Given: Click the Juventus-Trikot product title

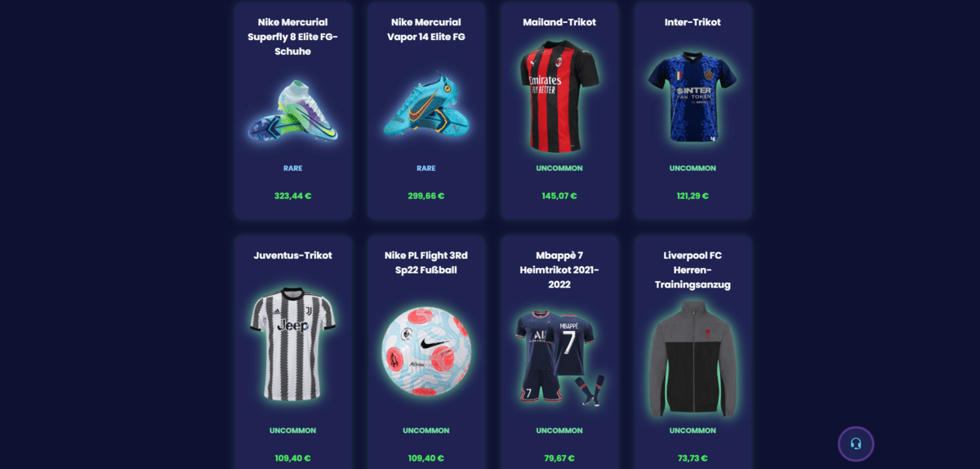Looking at the screenshot, I should coord(292,255).
